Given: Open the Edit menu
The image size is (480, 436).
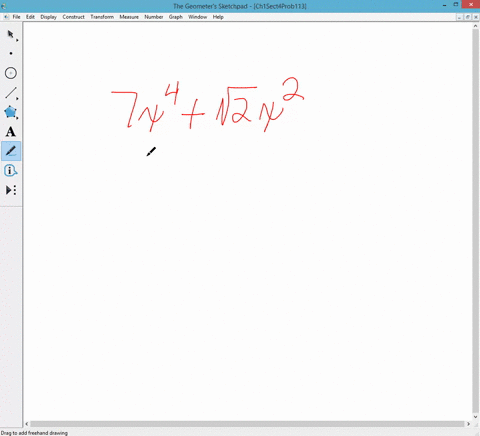Looking at the screenshot, I should (30, 17).
